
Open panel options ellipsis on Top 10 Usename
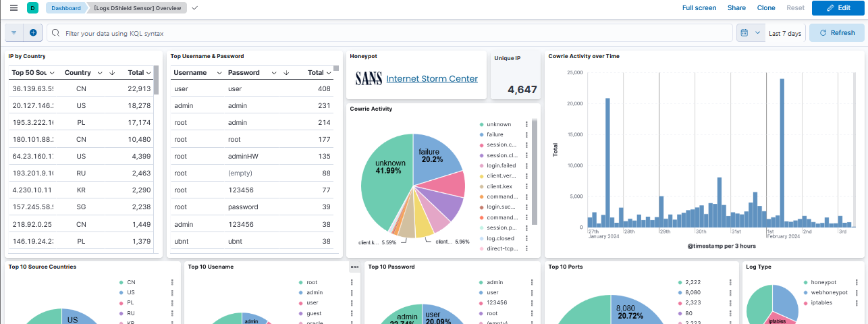[x=354, y=267]
